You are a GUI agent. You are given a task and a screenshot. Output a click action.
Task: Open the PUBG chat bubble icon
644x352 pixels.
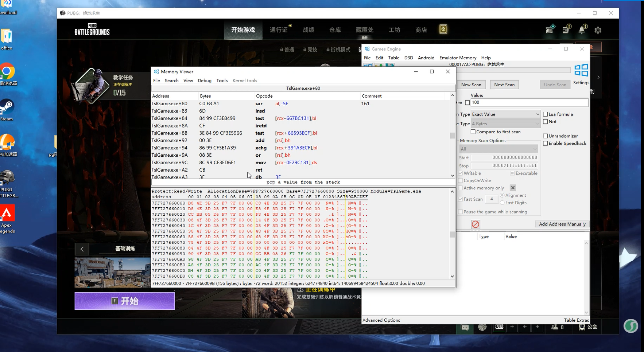[465, 327]
